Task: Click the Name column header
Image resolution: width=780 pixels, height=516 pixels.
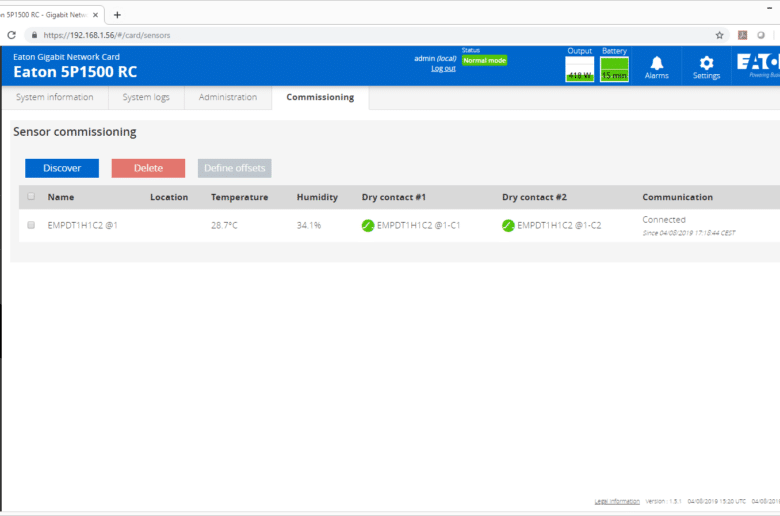Action: (61, 197)
